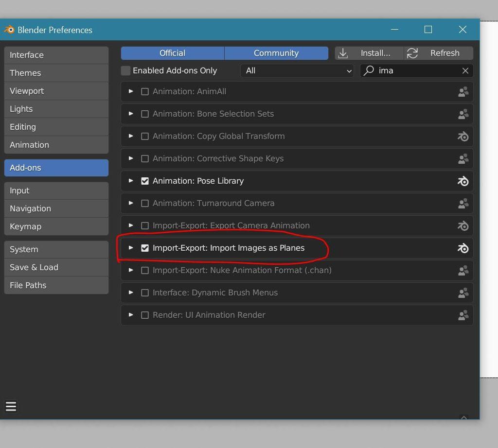
Task: Click Blender icon on Import Images as Planes row
Action: point(463,248)
